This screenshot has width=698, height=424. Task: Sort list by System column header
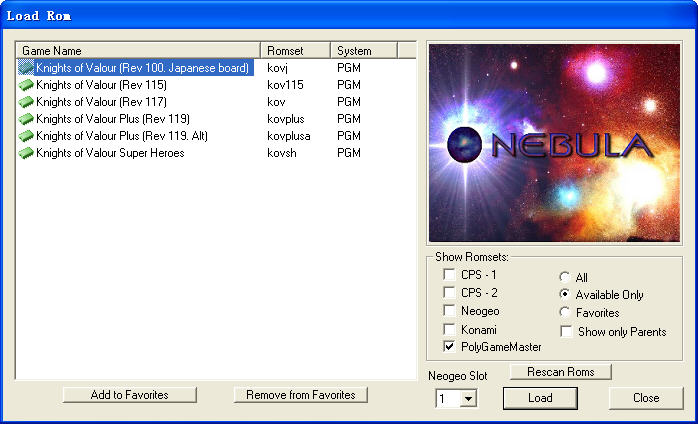[364, 50]
